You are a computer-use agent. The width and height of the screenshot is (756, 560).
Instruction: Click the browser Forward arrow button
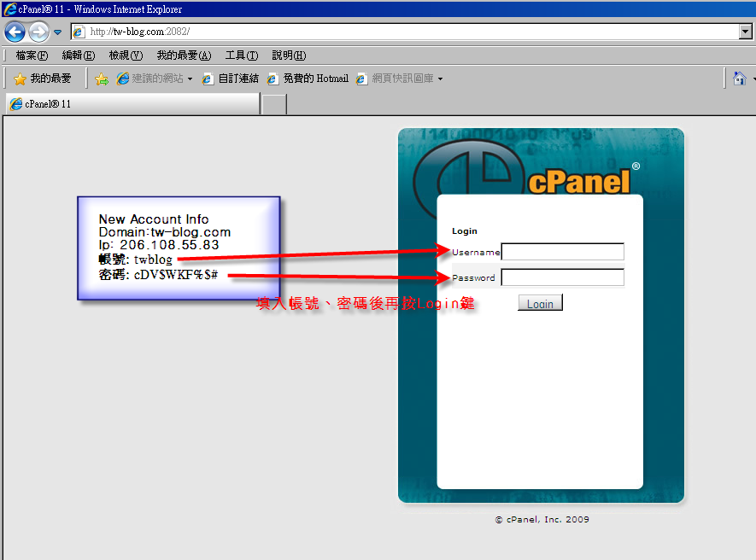coord(38,32)
